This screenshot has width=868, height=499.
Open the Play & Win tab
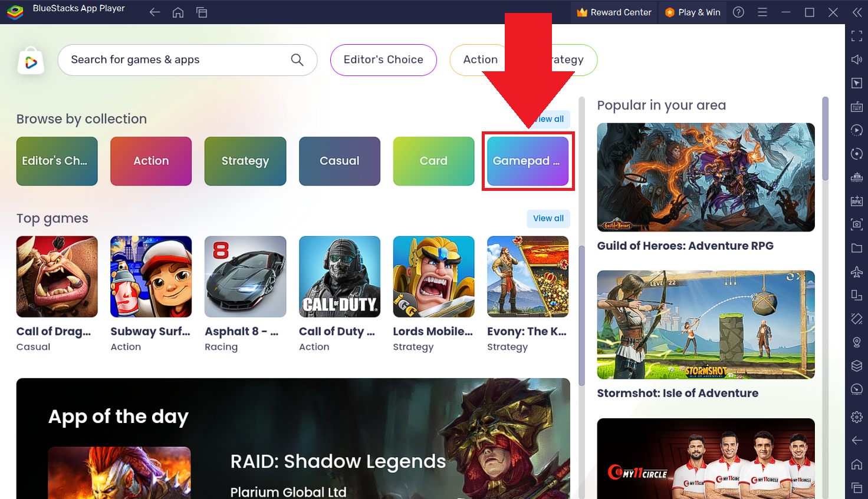tap(693, 12)
